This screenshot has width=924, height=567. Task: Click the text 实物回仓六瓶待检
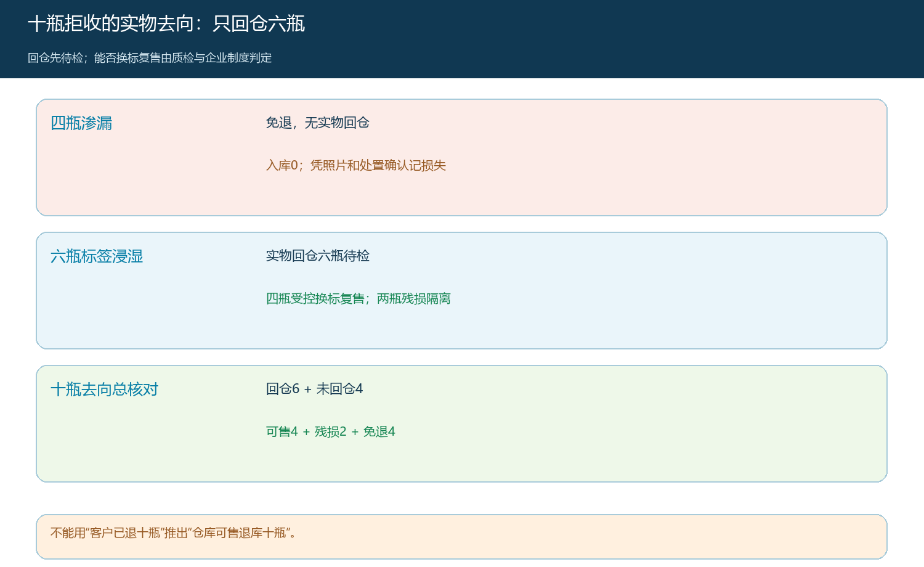pyautogui.click(x=318, y=256)
